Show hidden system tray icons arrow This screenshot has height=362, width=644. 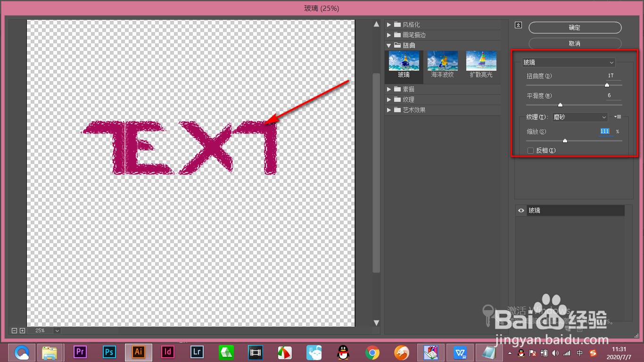510,353
